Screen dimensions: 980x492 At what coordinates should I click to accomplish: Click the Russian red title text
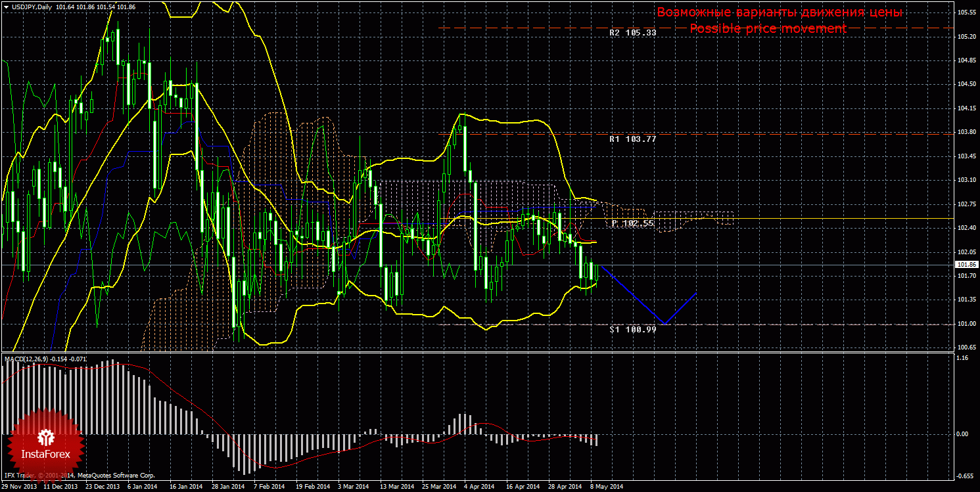[x=780, y=12]
